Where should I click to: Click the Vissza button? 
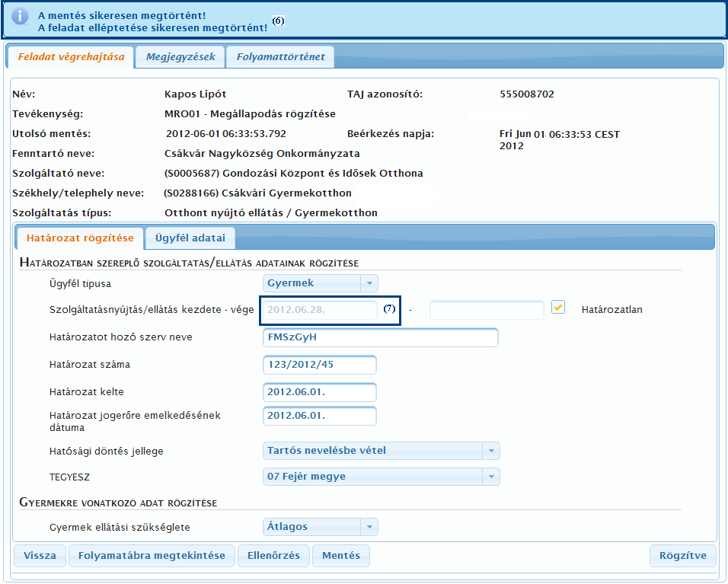click(x=40, y=556)
